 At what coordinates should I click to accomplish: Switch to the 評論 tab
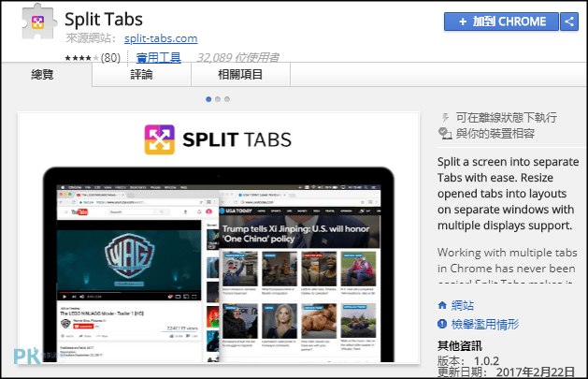pos(141,74)
